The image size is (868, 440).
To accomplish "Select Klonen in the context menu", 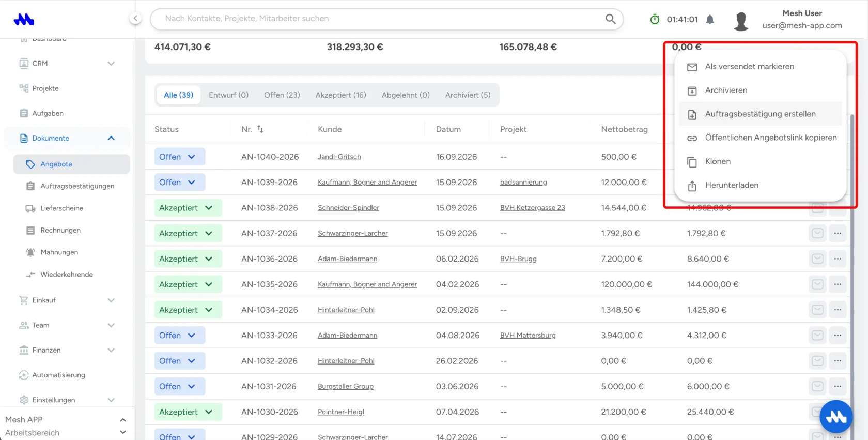I will coord(761,162).
